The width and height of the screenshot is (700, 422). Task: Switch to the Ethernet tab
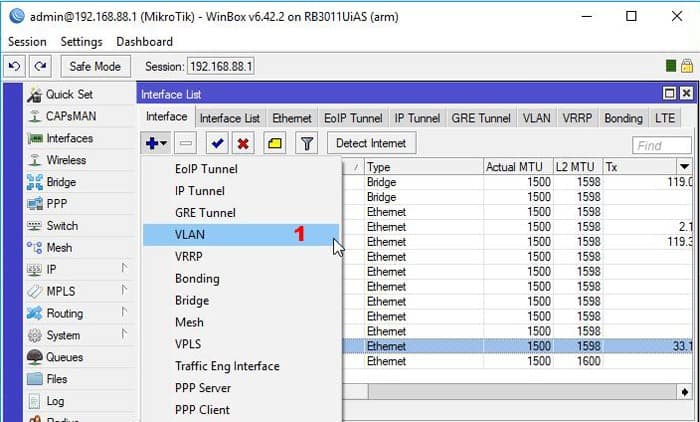(292, 118)
